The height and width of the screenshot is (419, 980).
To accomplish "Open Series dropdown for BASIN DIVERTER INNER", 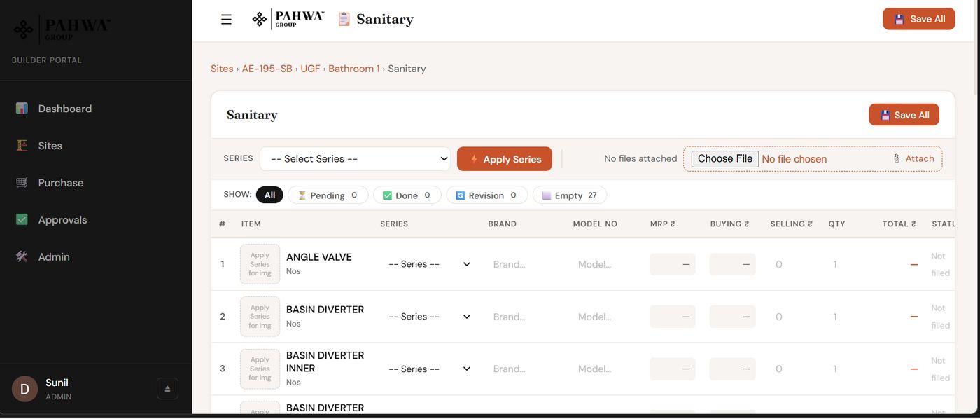I will (429, 369).
